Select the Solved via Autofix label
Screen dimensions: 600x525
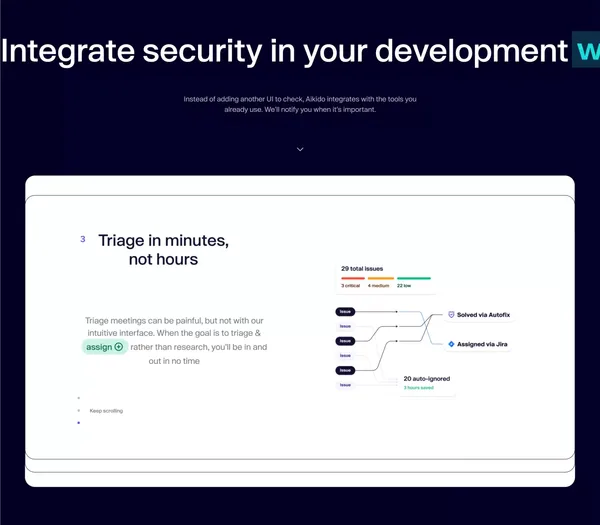click(x=483, y=315)
